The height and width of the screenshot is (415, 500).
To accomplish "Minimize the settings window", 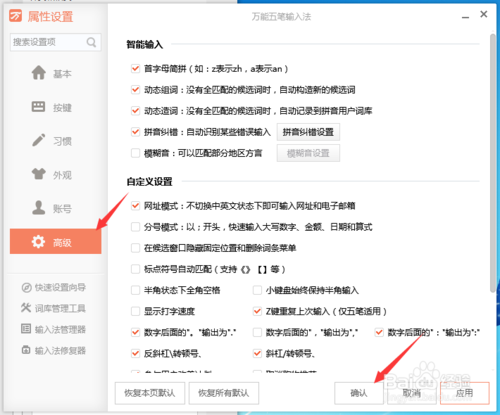I will pyautogui.click(x=465, y=17).
